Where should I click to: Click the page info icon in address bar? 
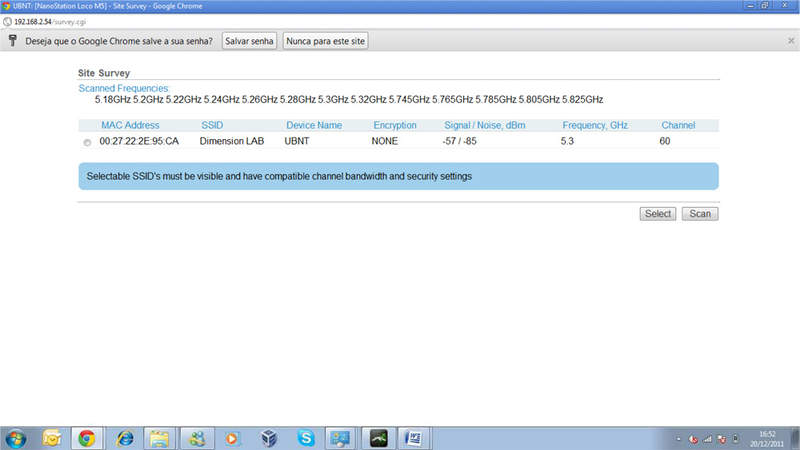click(x=7, y=22)
